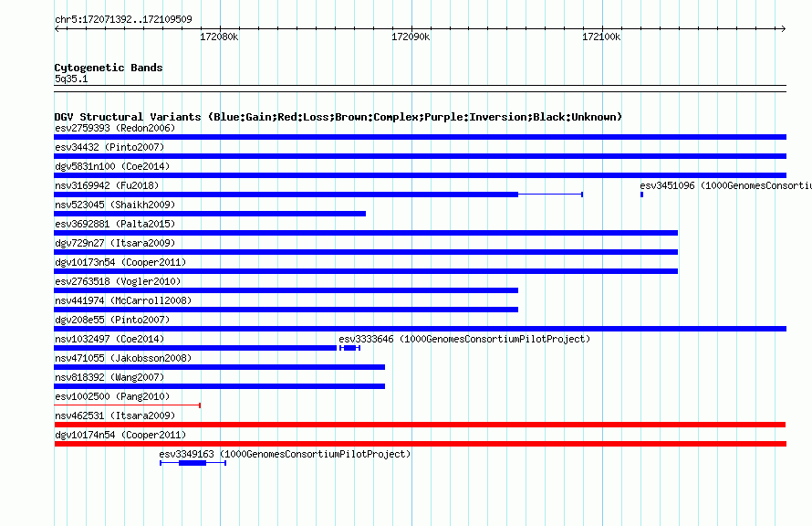812x526 pixels.
Task: Select the esv34432 (Pinto2007) blue gain bar
Action: pos(420,156)
